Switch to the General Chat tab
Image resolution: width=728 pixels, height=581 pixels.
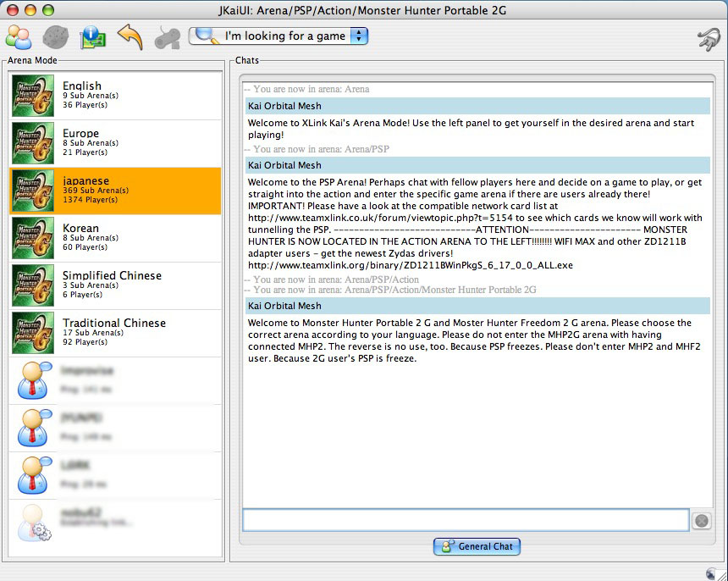point(477,546)
